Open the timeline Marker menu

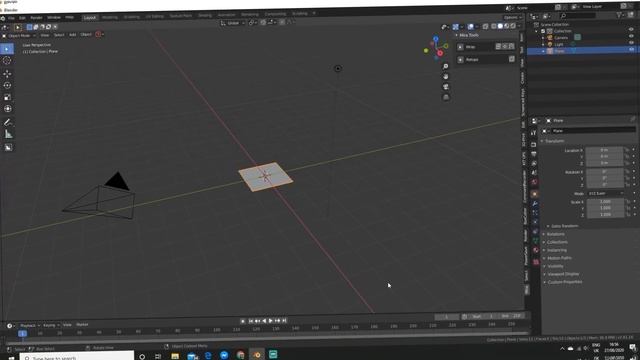tap(82, 324)
